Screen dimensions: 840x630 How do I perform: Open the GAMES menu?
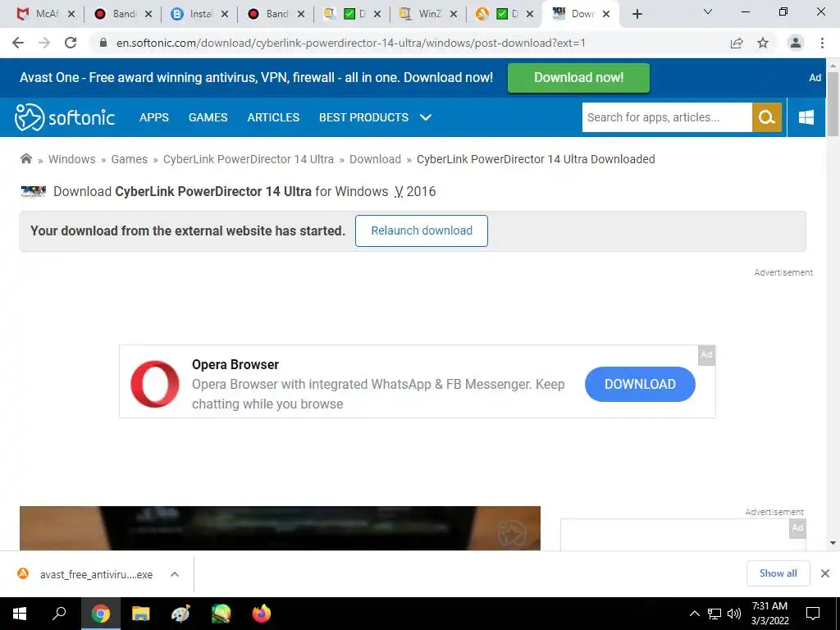coord(208,117)
